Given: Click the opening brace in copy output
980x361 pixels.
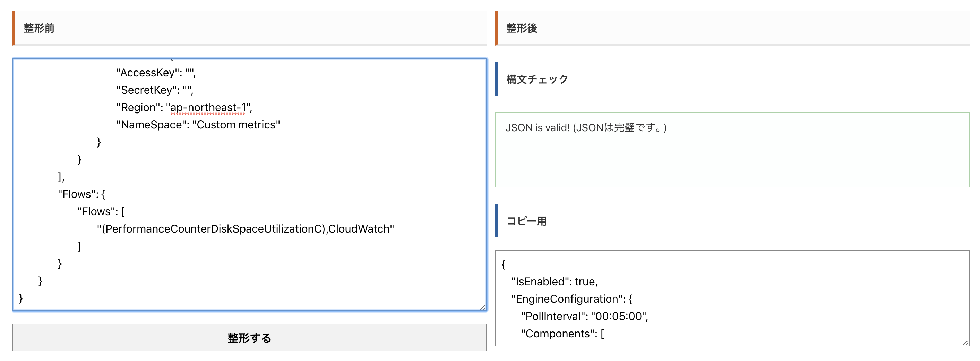Looking at the screenshot, I should click(504, 264).
